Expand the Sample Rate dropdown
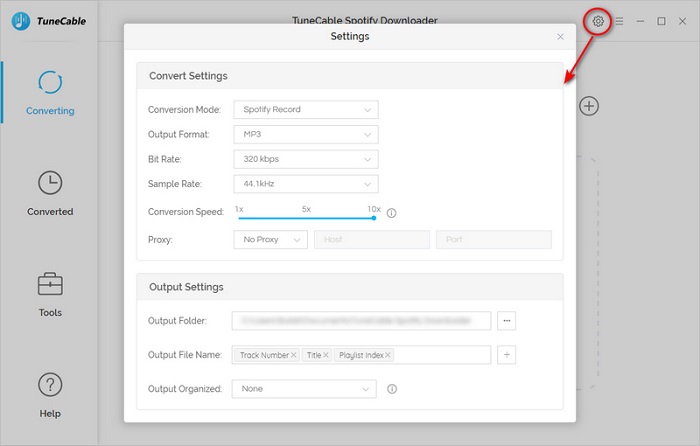Screen dimensions: 700x446 [x=306, y=184]
